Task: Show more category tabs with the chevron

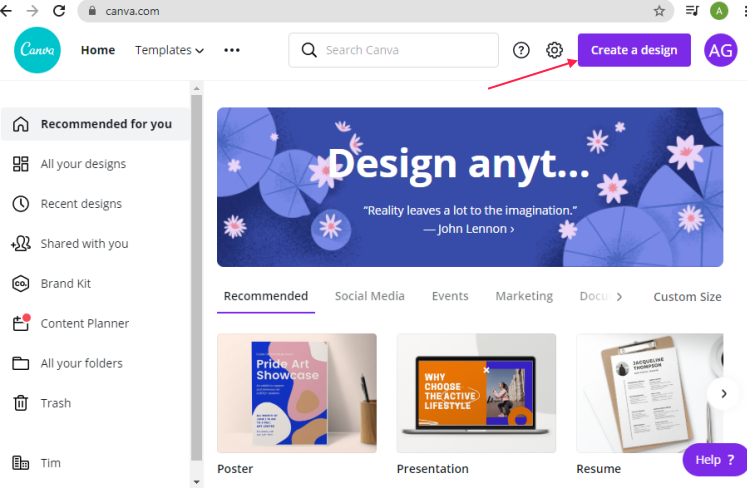Action: (619, 297)
